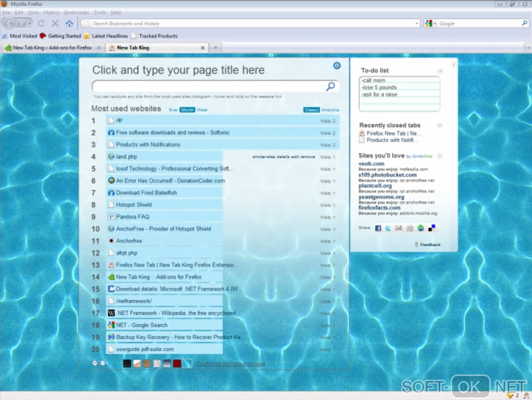532x400 pixels.
Task: Share via Delicious icon
Action: pos(431,228)
